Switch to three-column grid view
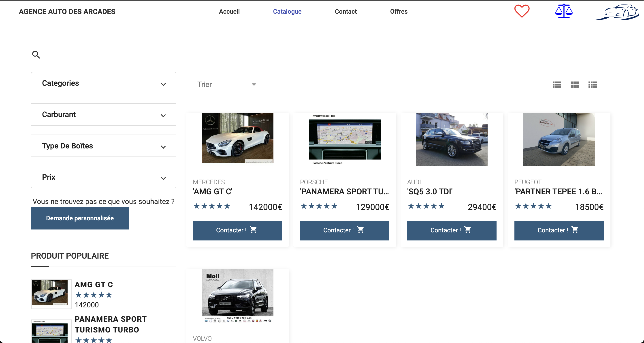The image size is (644, 343). (574, 85)
